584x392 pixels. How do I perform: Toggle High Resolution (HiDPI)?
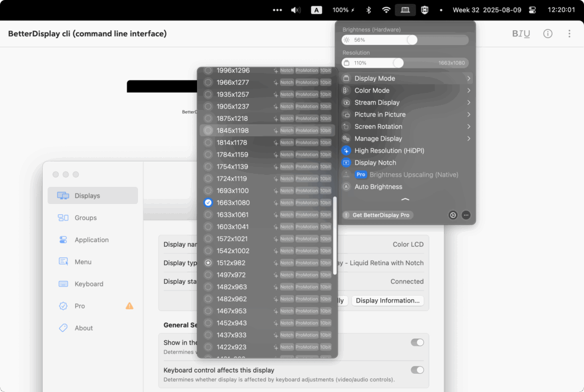[x=406, y=150]
